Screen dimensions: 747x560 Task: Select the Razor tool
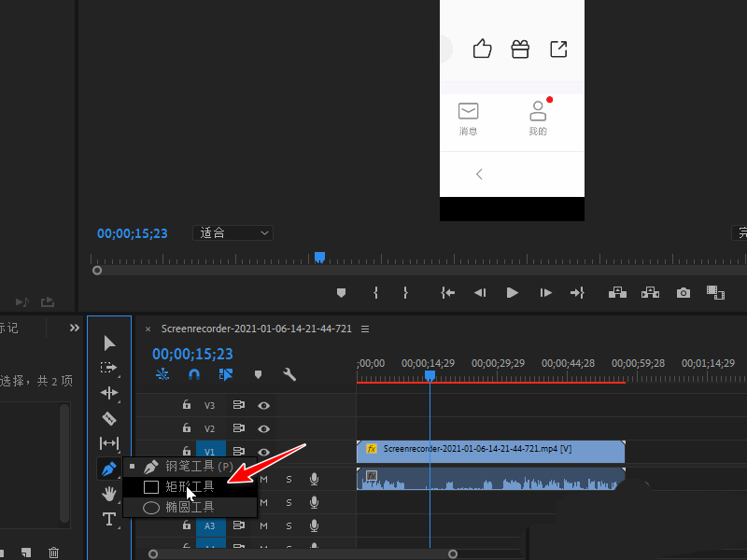tap(109, 418)
